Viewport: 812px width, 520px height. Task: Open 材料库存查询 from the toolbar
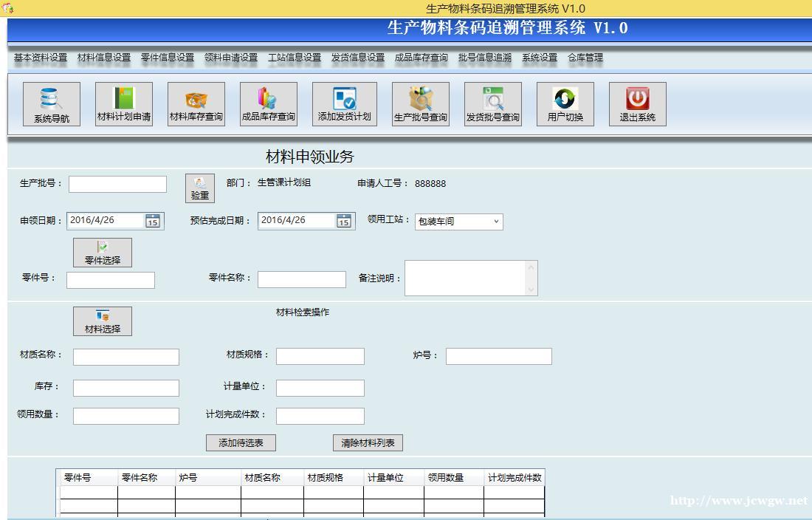tap(196, 103)
